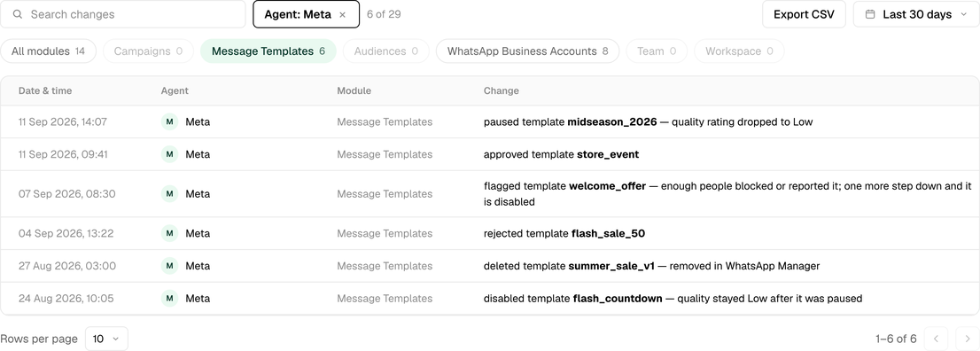
Task: Click template name flash_sale_50
Action: [608, 233]
